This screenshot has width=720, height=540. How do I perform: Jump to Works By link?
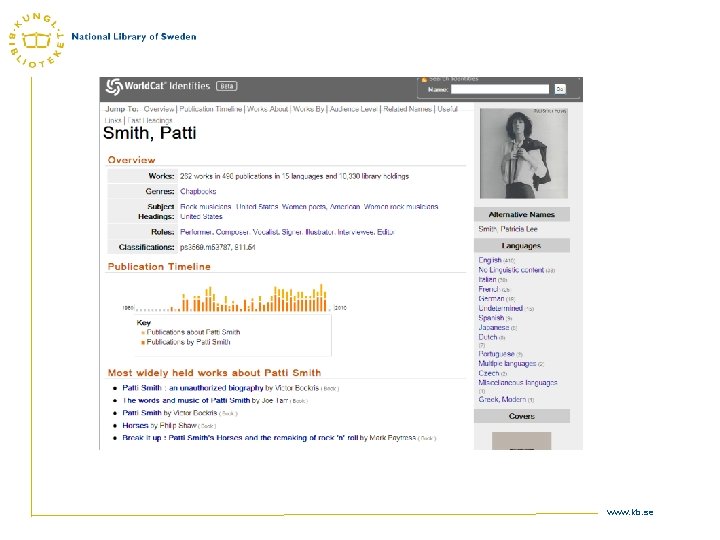click(309, 109)
